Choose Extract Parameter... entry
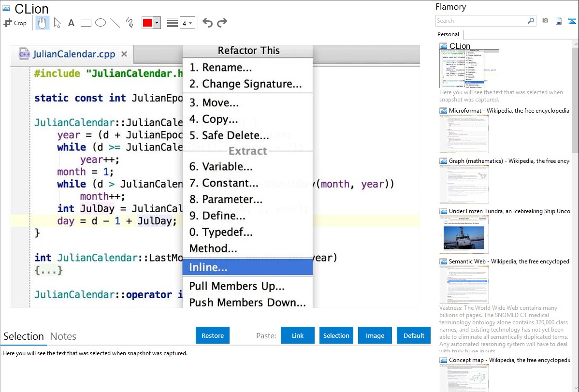The width and height of the screenshot is (579, 392). click(247, 199)
